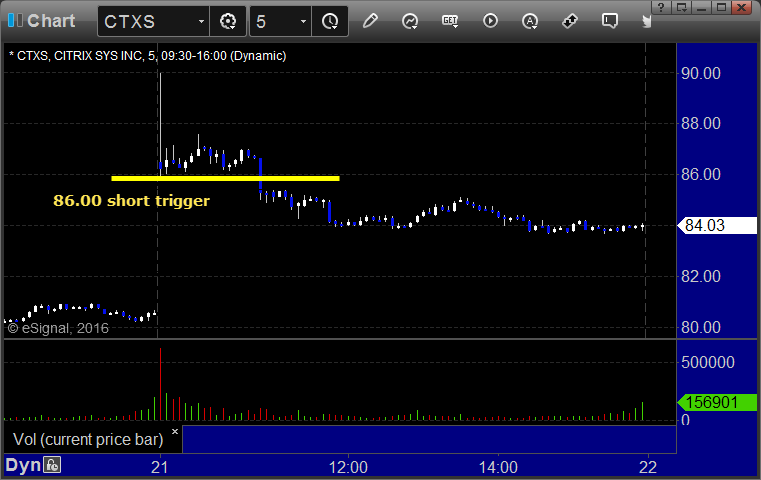Open the window options dropdown icon
The height and width of the screenshot is (480, 761).
682,7
